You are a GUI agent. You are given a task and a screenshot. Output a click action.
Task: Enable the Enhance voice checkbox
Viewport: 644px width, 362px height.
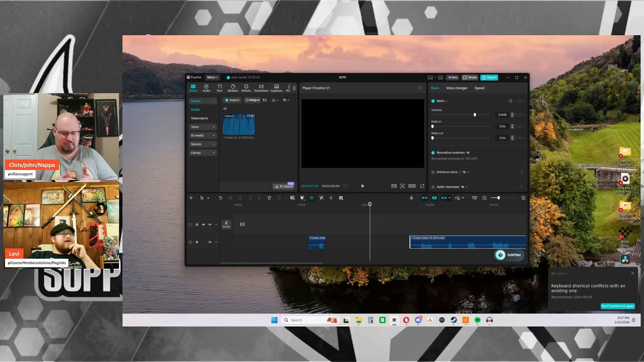433,172
